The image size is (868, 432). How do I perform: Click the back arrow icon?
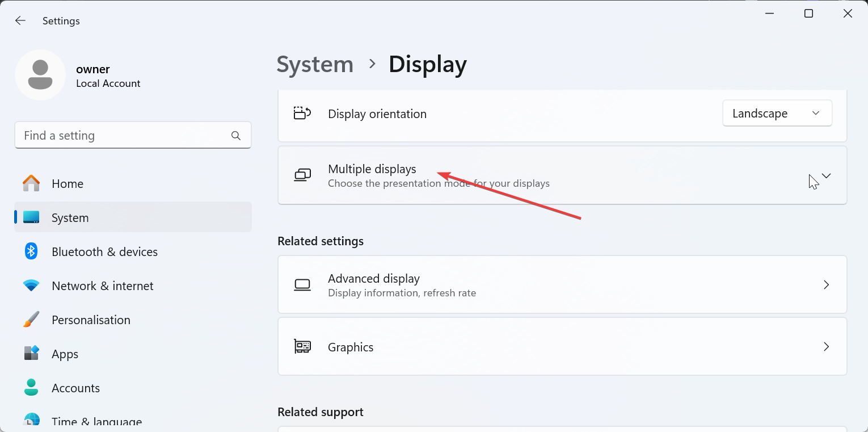pos(20,20)
